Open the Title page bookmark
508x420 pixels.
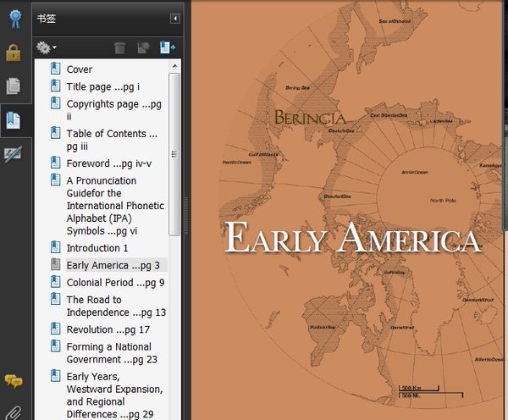point(103,86)
